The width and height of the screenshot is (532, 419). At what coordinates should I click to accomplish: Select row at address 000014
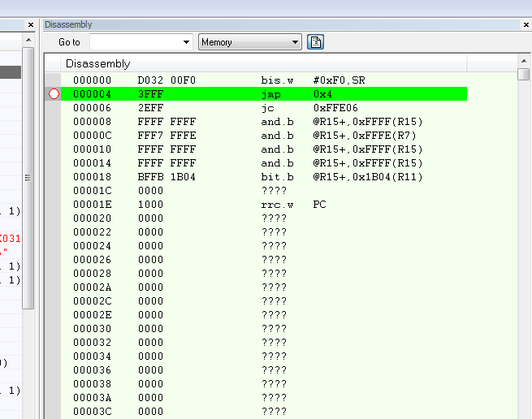click(x=264, y=163)
